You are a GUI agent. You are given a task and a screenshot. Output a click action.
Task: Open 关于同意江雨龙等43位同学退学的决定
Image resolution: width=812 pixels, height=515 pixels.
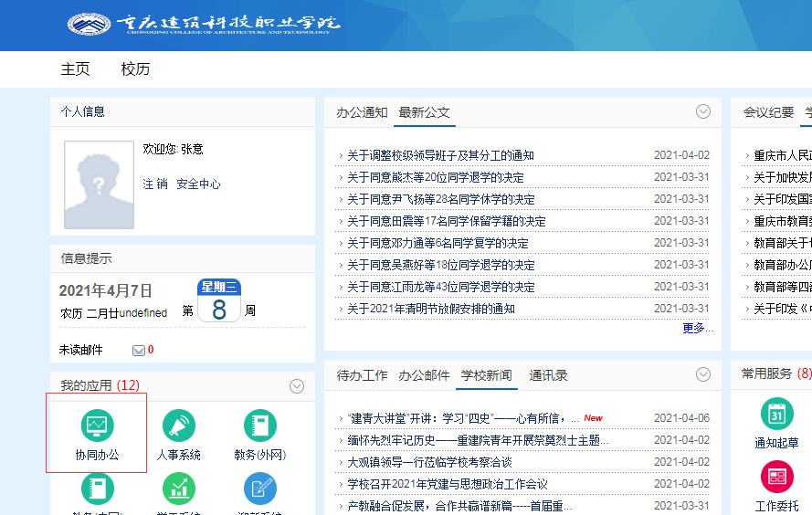(440, 287)
